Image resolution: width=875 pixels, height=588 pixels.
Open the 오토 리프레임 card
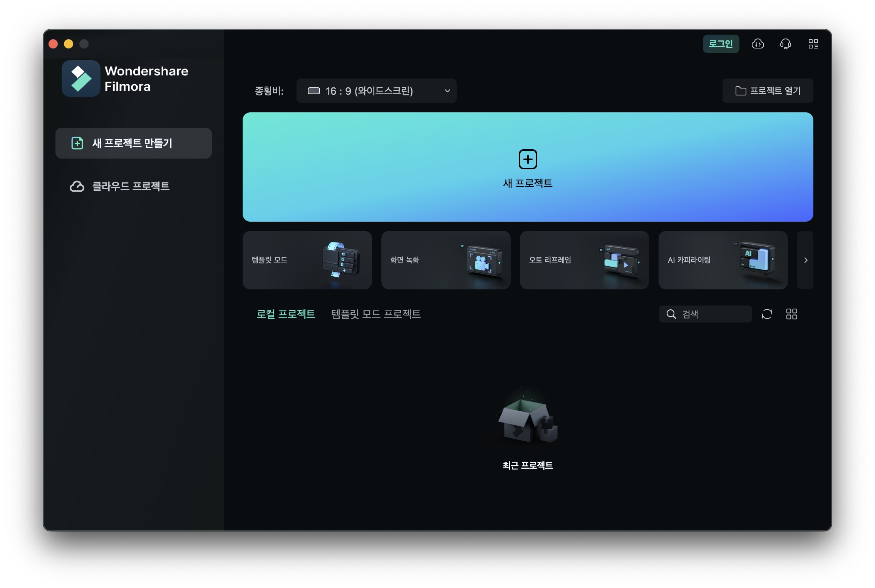[x=584, y=260]
